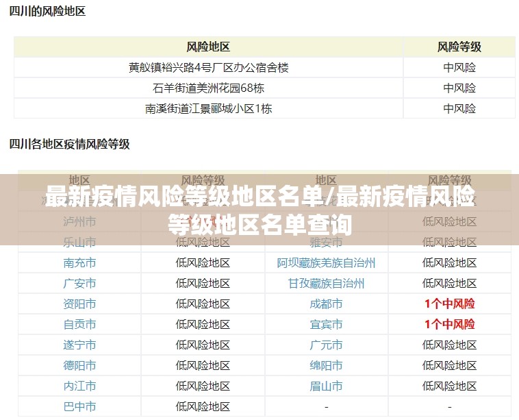Viewport: 519px width, 420px height.
Task: Open the 雅安市 region link
Action: [x=326, y=242]
